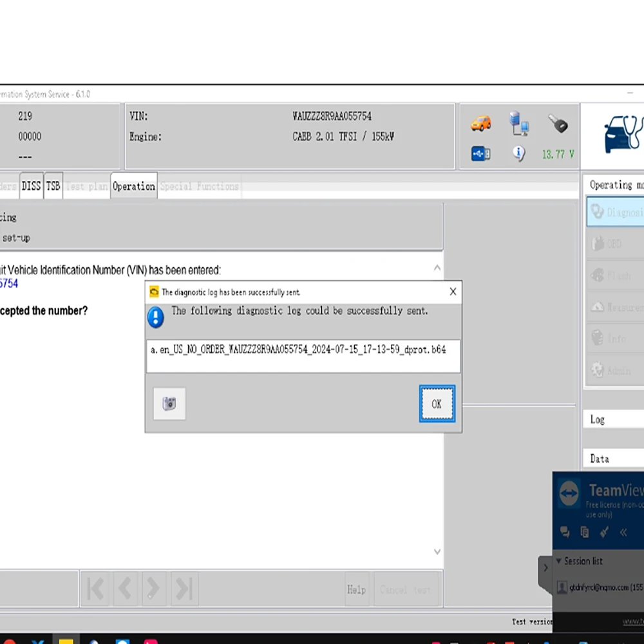This screenshot has height=644, width=644.
Task: Expand the Data section
Action: (x=613, y=459)
